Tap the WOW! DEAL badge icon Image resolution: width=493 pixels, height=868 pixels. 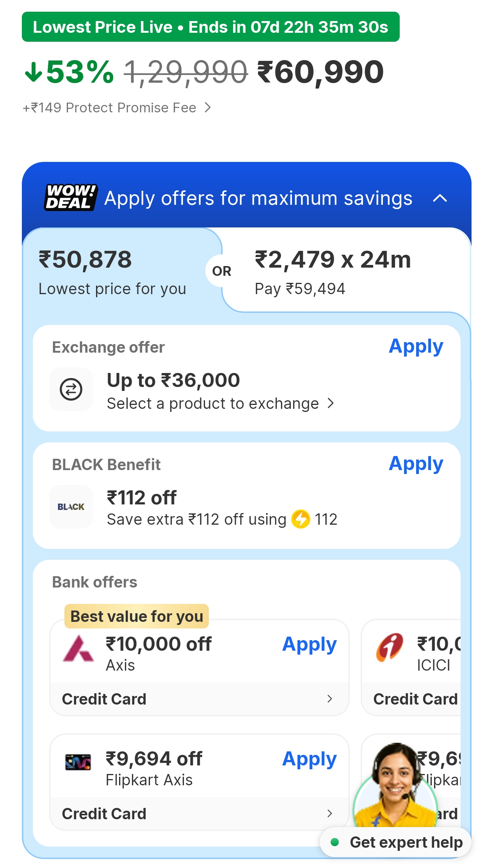coord(70,197)
